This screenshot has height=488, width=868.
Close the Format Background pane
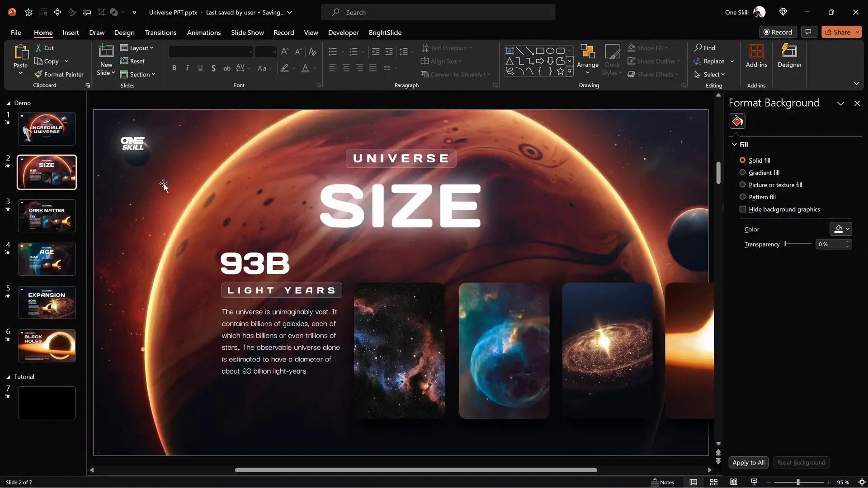[857, 103]
